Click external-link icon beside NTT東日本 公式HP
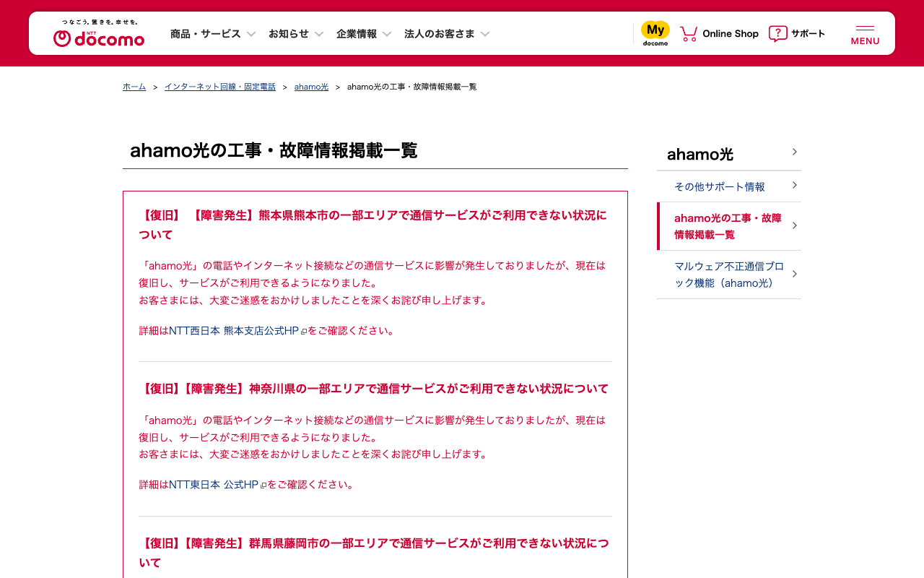 coord(263,486)
